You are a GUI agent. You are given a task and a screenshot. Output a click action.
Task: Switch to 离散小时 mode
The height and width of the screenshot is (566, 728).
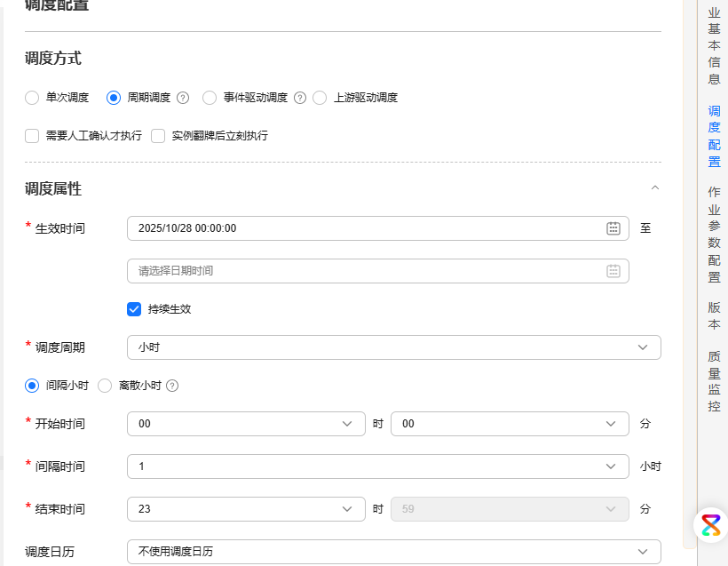[x=105, y=386]
